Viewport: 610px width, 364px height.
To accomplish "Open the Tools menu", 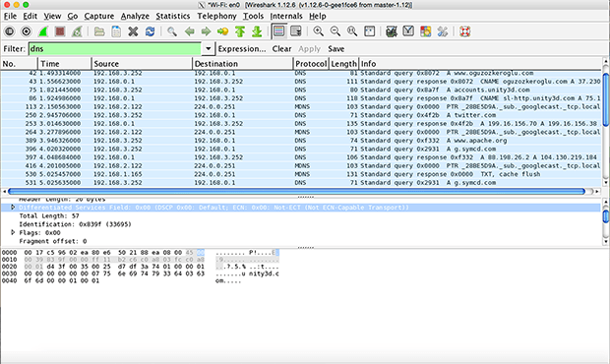I will (253, 16).
